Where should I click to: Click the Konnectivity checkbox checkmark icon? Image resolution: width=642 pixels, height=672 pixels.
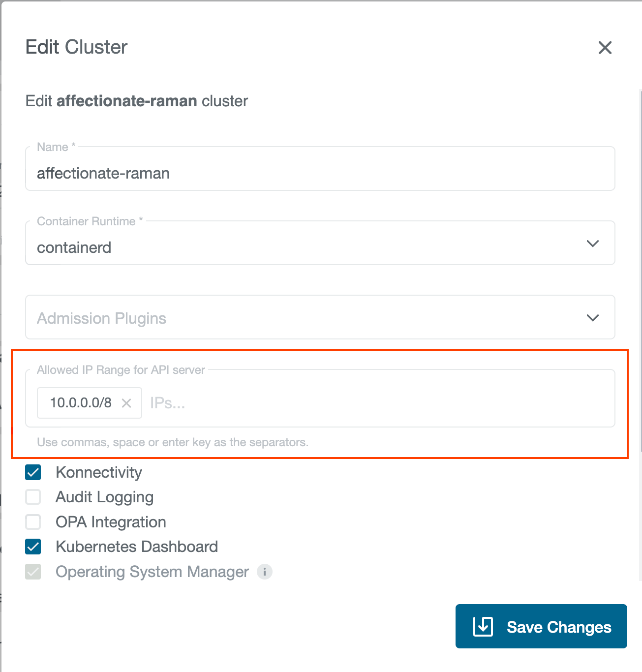click(x=32, y=472)
